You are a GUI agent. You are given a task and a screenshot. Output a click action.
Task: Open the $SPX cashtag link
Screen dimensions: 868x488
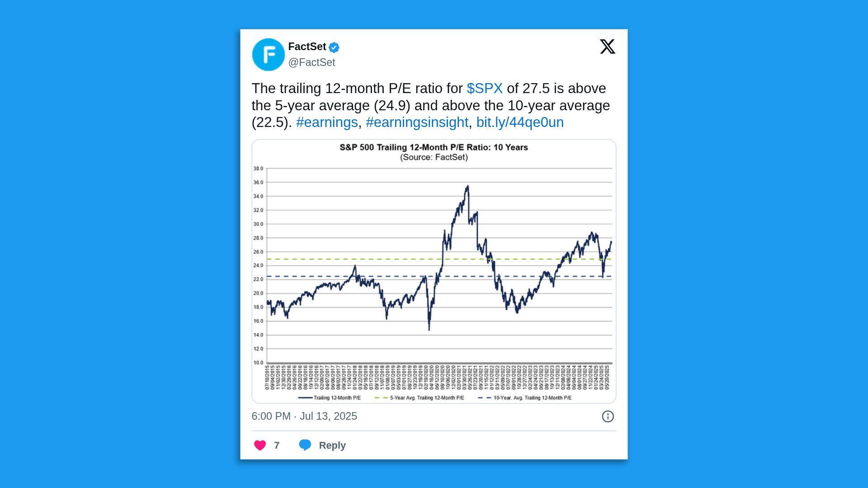pyautogui.click(x=484, y=89)
